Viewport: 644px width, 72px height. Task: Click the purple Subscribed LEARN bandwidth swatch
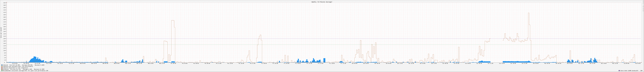point(619,71)
